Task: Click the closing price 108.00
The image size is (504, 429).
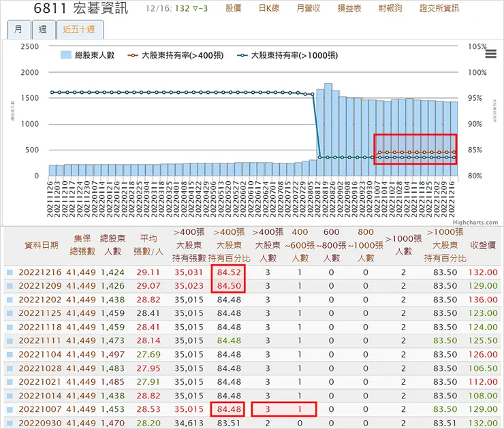Action: tap(483, 396)
